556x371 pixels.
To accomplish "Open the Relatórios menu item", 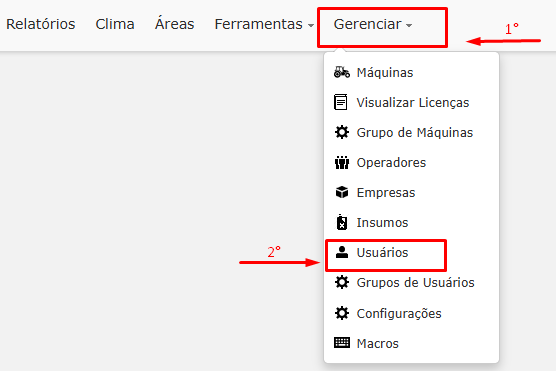I will [x=40, y=24].
